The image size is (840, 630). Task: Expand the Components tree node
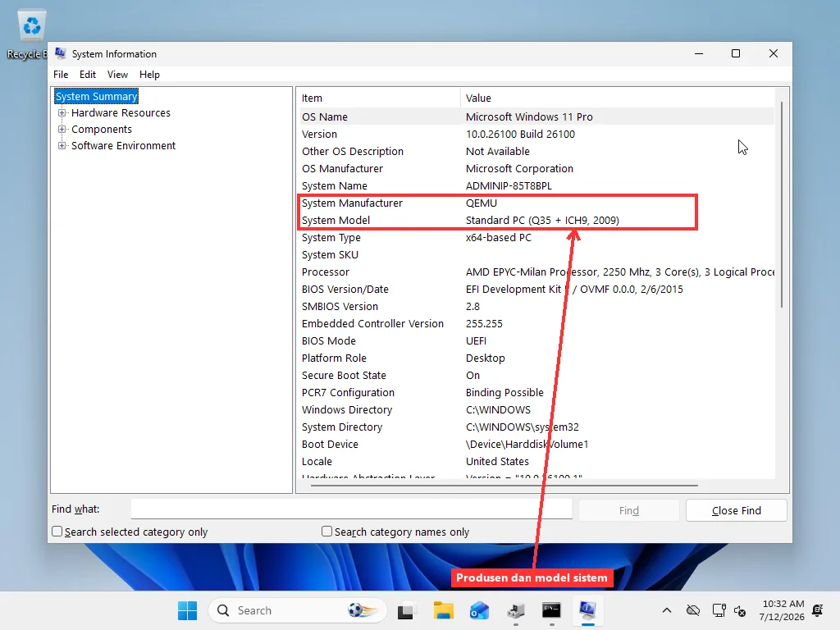[x=62, y=129]
